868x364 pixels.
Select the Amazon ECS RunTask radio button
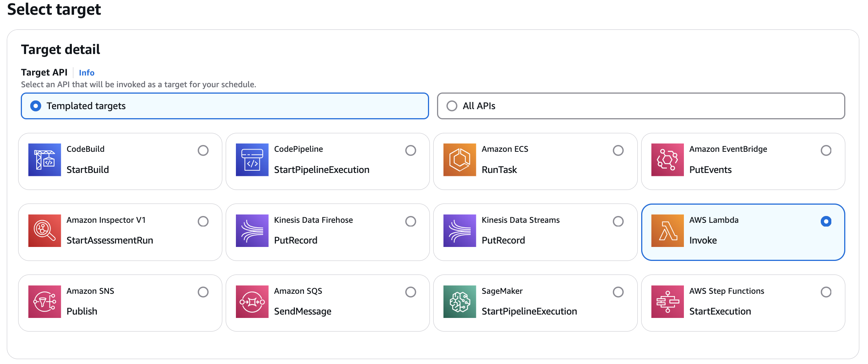[x=618, y=151]
